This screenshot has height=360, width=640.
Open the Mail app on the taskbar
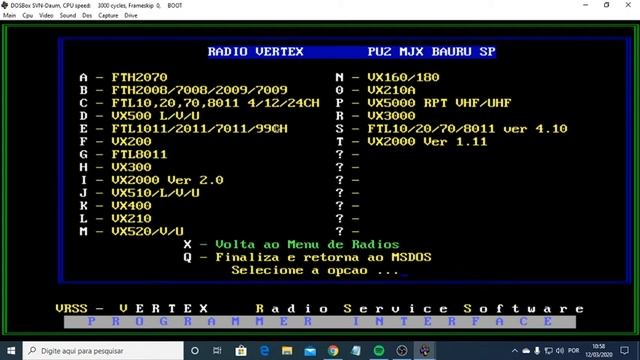pos(310,351)
